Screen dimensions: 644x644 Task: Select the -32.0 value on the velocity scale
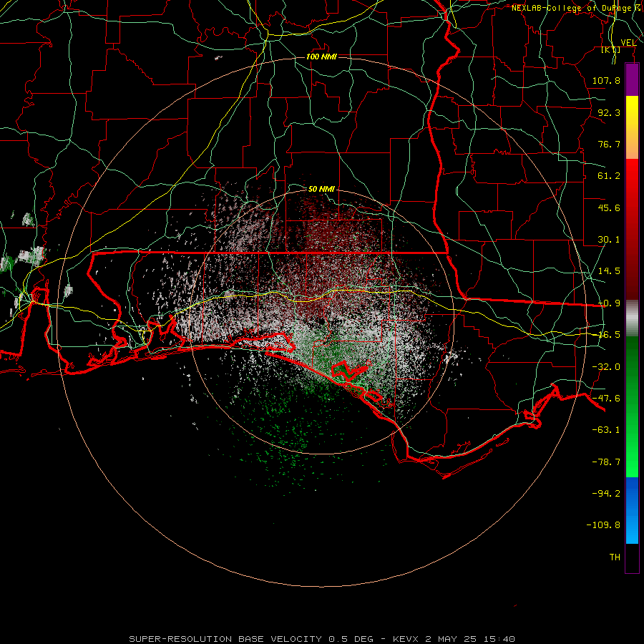(x=606, y=367)
